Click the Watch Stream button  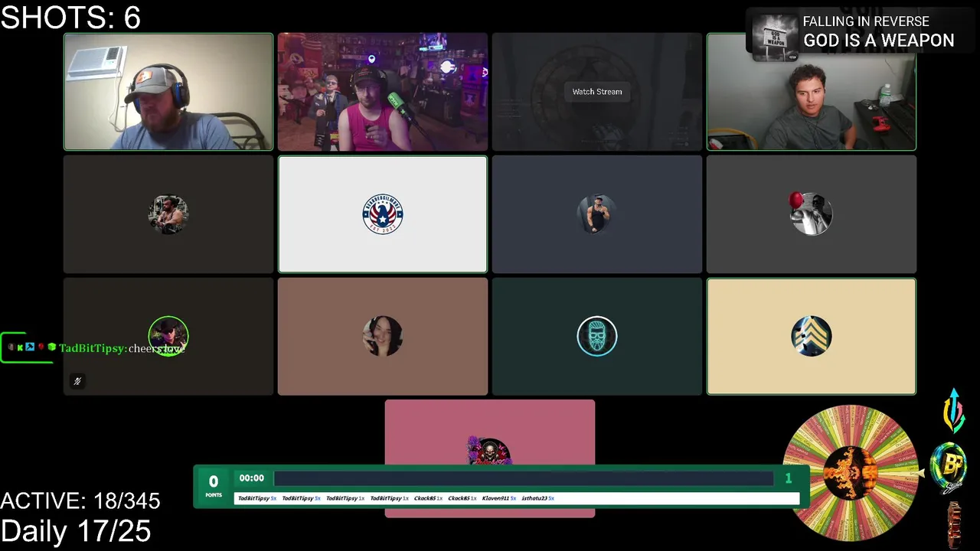pyautogui.click(x=597, y=92)
